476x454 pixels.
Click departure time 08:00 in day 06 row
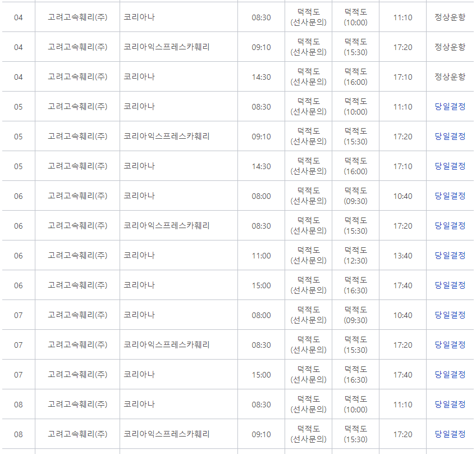click(x=261, y=196)
